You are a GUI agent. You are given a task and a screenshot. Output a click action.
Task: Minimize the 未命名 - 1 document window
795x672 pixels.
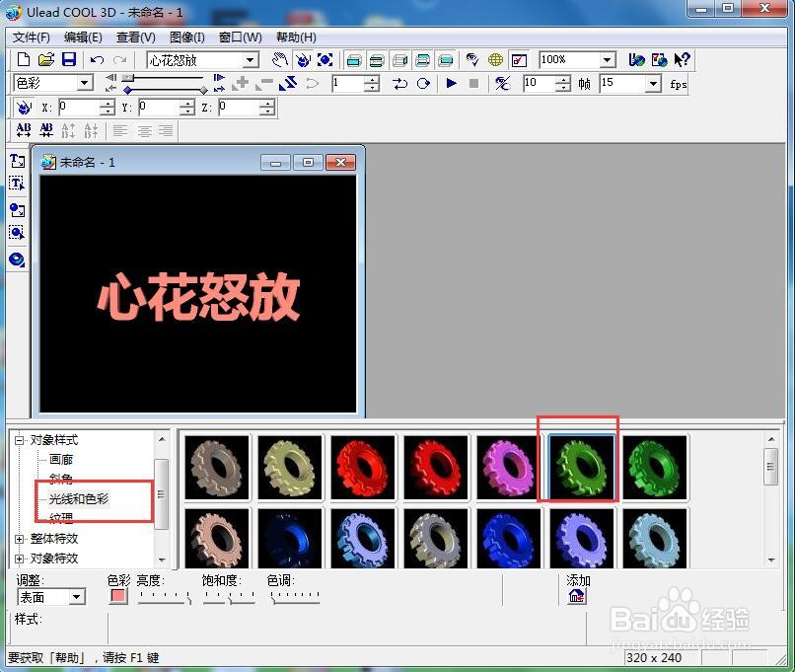click(x=275, y=162)
